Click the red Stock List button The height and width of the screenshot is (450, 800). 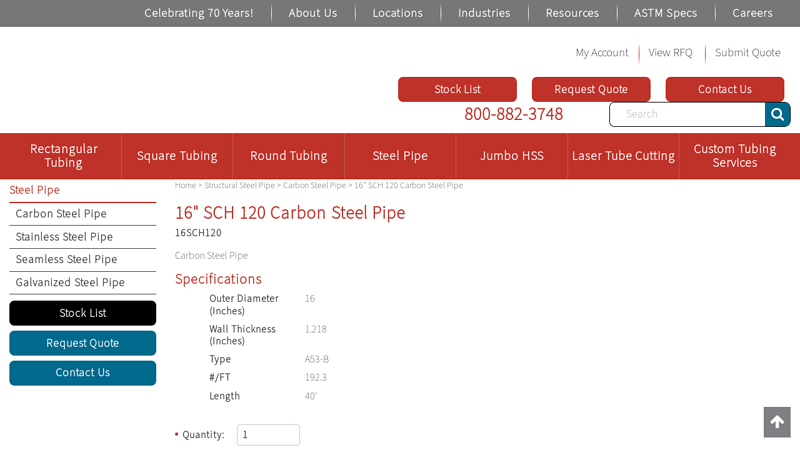coord(457,89)
